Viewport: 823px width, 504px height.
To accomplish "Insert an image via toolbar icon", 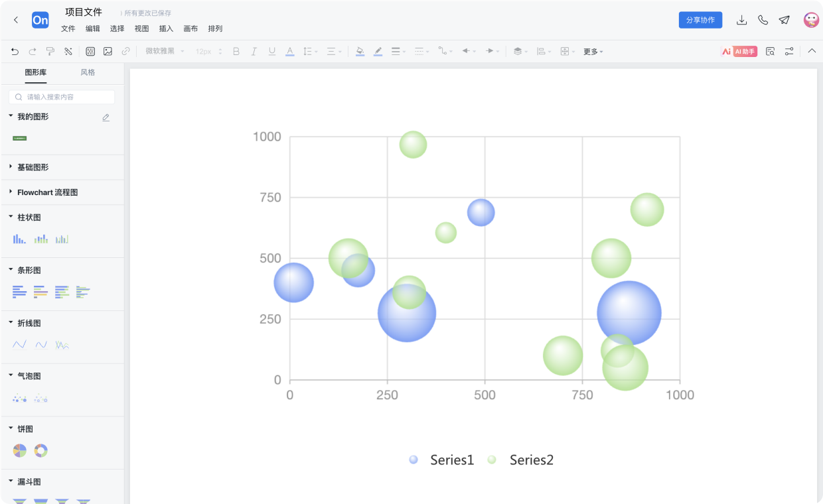I will pos(108,51).
